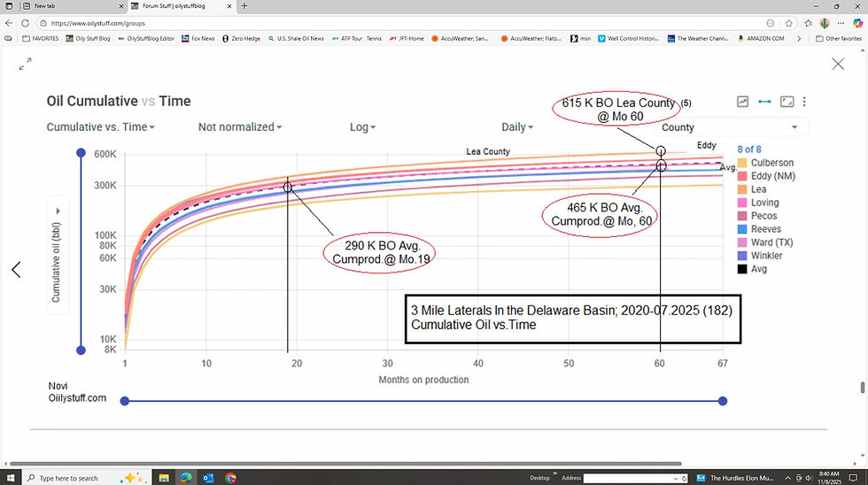Screen dimensions: 868x485
Task: Add this page to favorites star
Action: (789, 23)
